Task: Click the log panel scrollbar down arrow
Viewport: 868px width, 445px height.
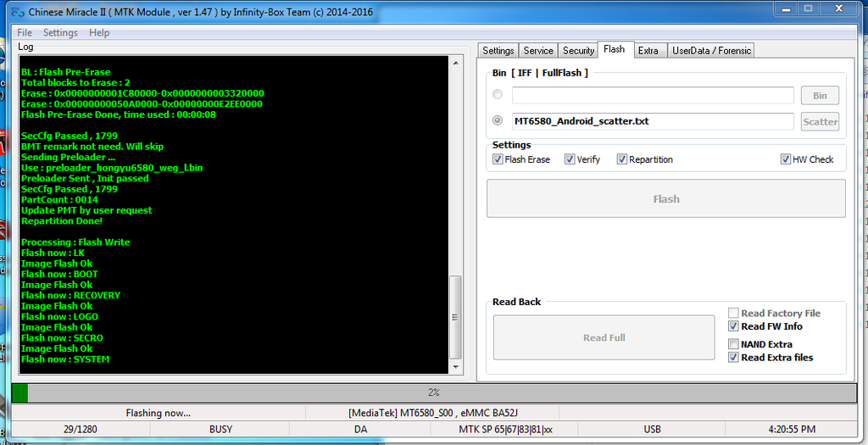Action: tap(456, 366)
